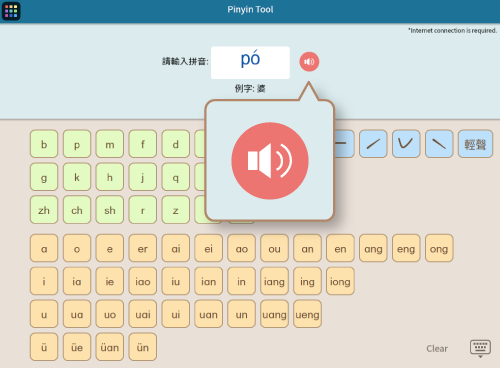Tap the iong final key

(340, 281)
